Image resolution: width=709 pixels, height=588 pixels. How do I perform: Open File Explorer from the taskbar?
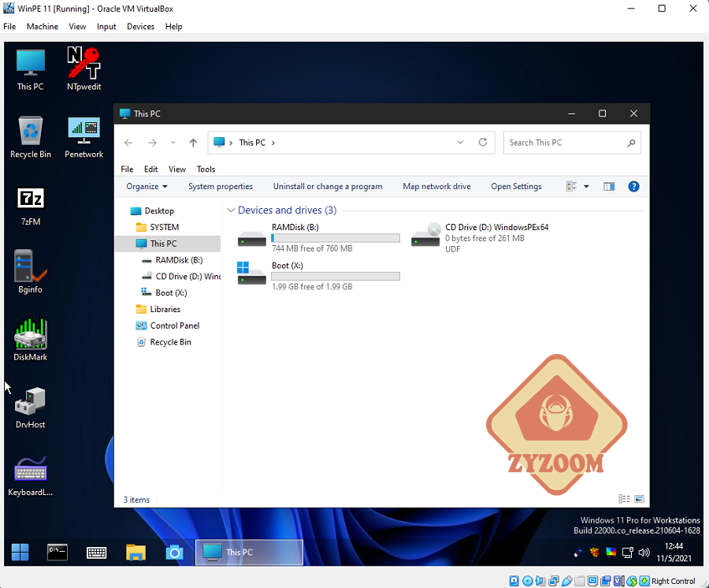[x=135, y=553]
